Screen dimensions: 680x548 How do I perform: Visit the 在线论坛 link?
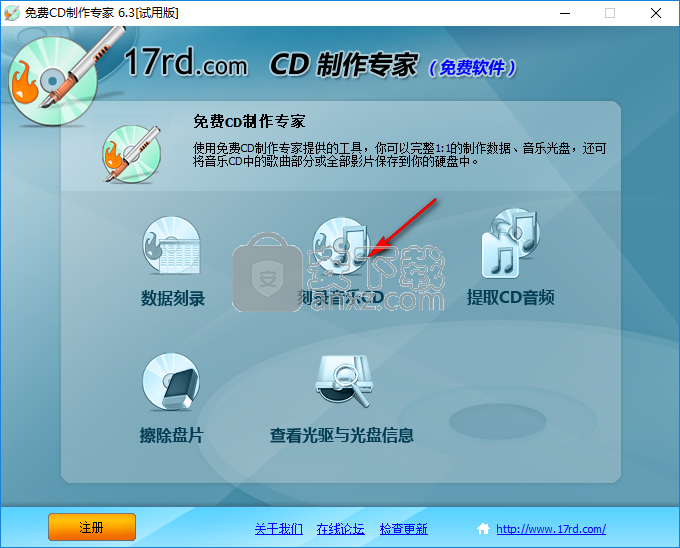(x=340, y=529)
